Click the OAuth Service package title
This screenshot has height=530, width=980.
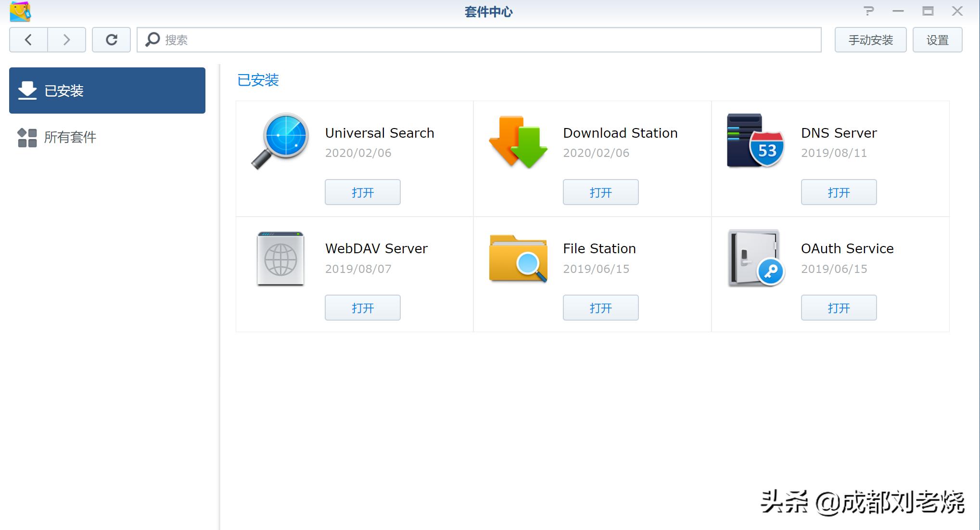[x=847, y=248]
